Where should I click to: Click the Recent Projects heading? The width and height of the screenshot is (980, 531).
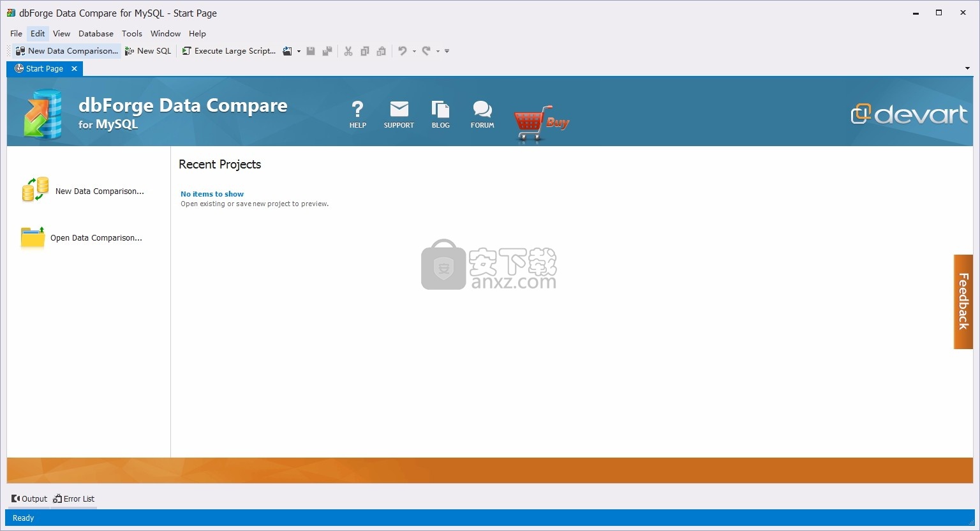click(x=219, y=165)
